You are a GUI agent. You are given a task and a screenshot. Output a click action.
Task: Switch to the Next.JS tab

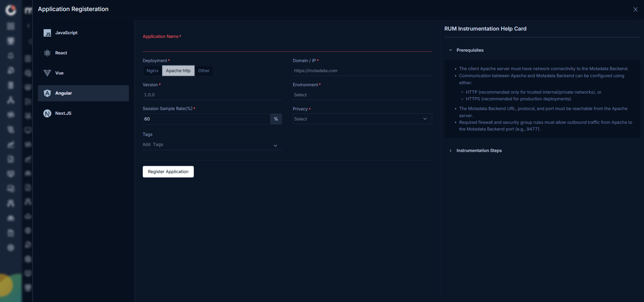tap(83, 113)
